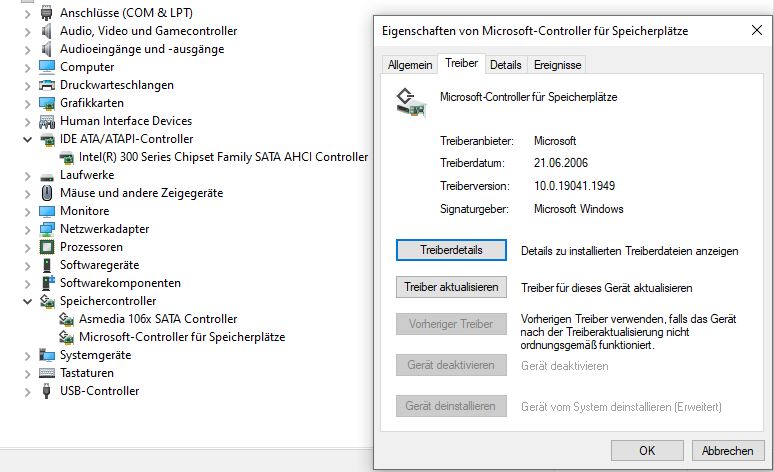This screenshot has height=472, width=774.
Task: Expand the Tastaturen category
Action: [x=27, y=374]
